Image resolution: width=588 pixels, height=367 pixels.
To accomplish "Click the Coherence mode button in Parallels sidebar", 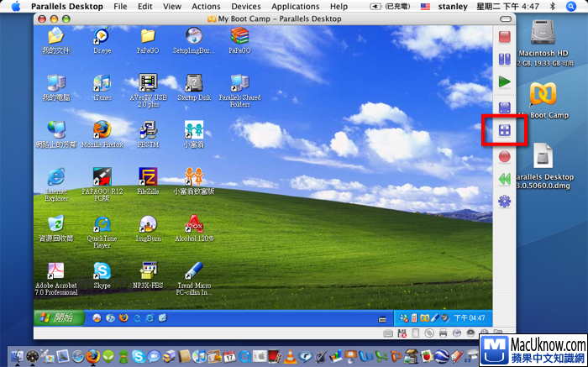I will tap(504, 130).
